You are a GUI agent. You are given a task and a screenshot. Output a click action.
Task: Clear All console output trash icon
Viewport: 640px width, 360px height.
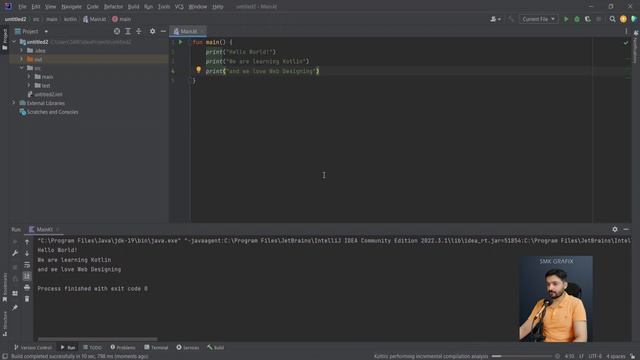(27, 299)
